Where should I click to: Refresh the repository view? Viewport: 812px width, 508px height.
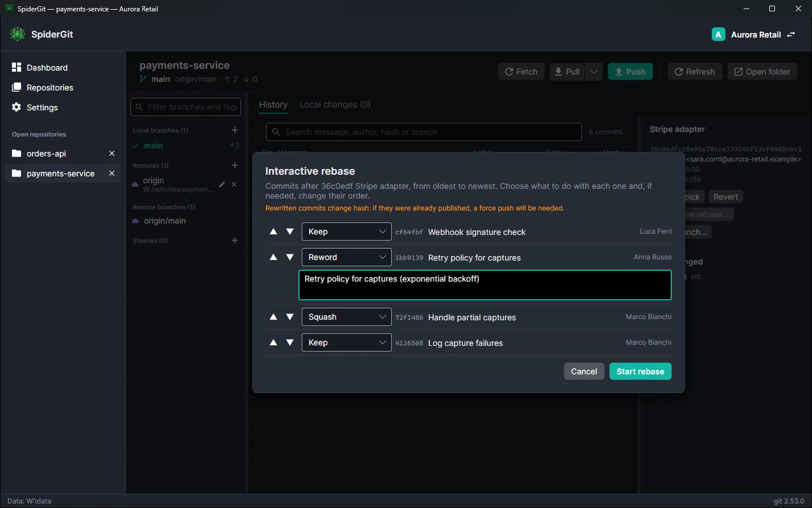(x=695, y=72)
